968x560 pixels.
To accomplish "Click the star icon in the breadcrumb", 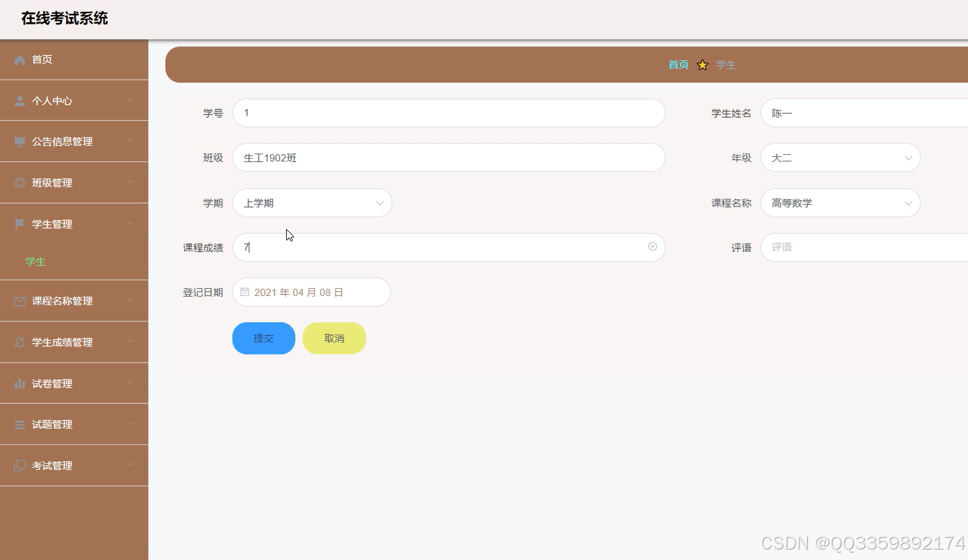I will coord(703,65).
